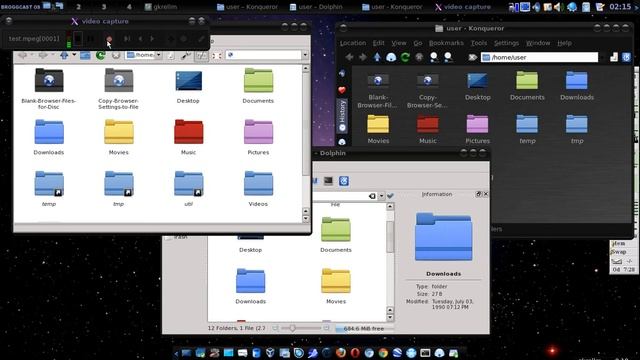Click Up arrow in light Konqueror toolbar

[x=64, y=55]
